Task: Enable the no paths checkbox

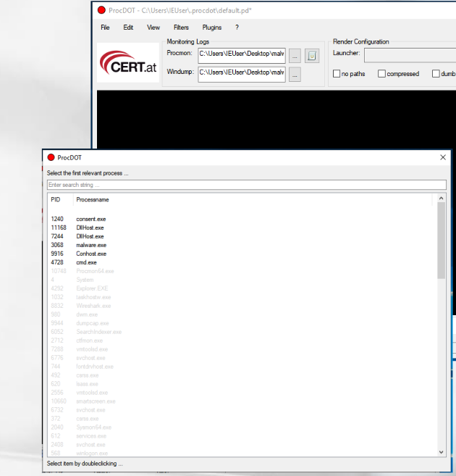Action: tap(337, 74)
